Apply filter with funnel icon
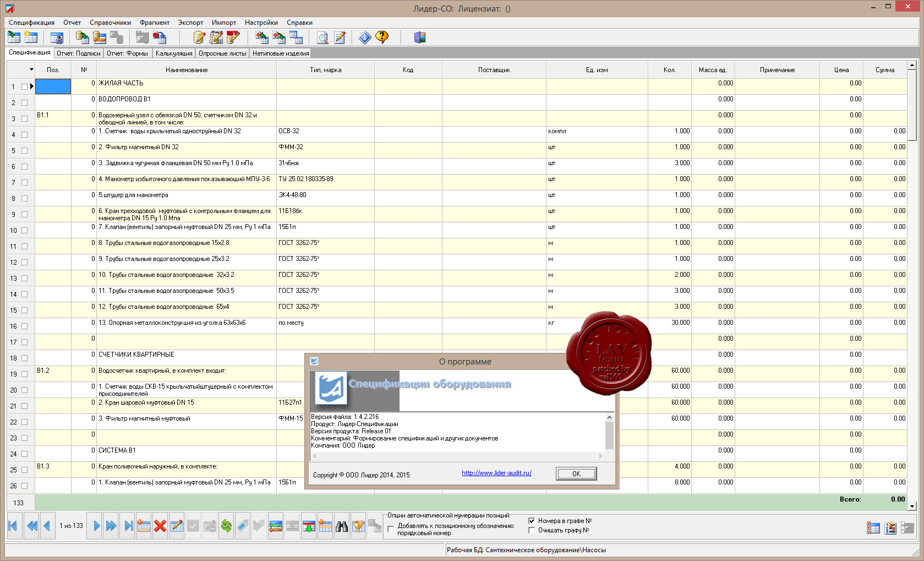Screen dimensions: 924x561 click(358, 526)
